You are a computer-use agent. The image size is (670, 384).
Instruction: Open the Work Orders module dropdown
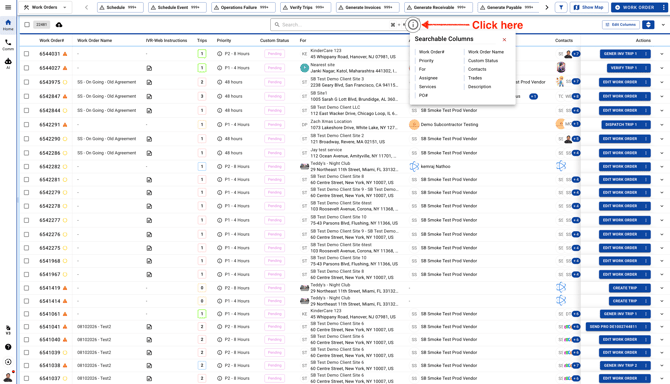coord(45,7)
